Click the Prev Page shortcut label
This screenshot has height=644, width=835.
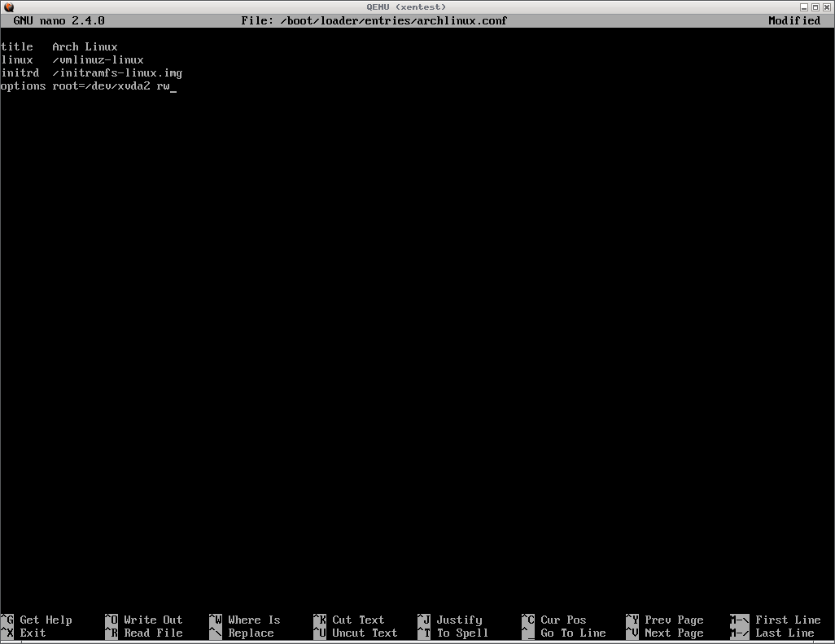673,620
